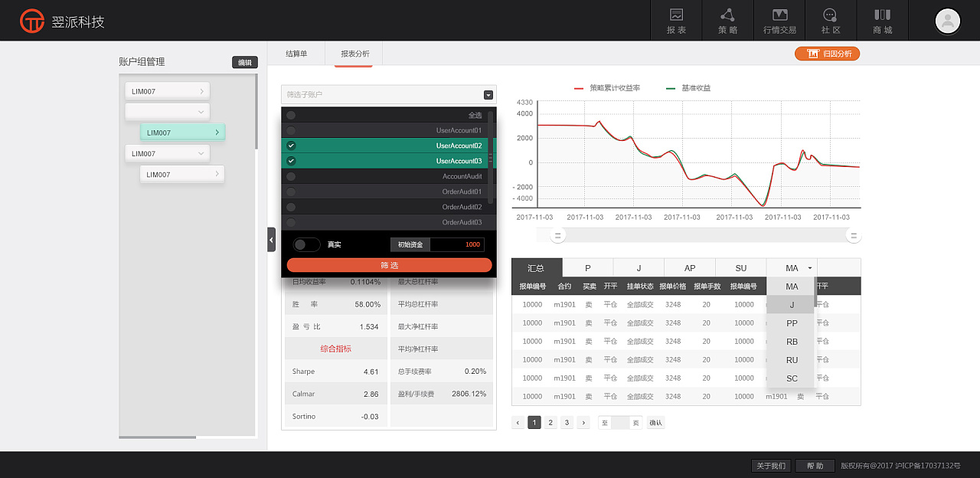Select RB from the contract list
980x478 pixels.
pyautogui.click(x=792, y=342)
